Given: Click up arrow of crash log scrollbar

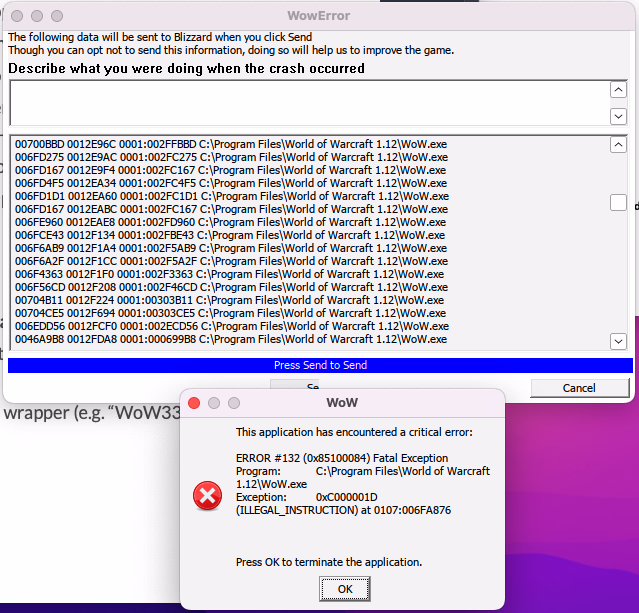Looking at the screenshot, I should [618, 145].
